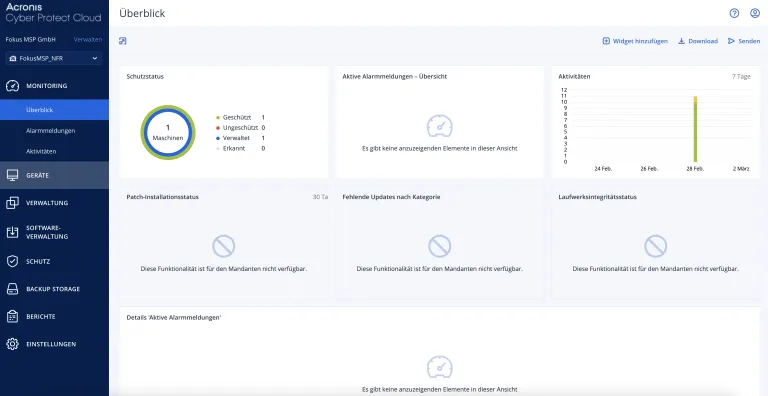Click the Monitoring gauge icon
This screenshot has height=396, width=768.
(x=12, y=86)
